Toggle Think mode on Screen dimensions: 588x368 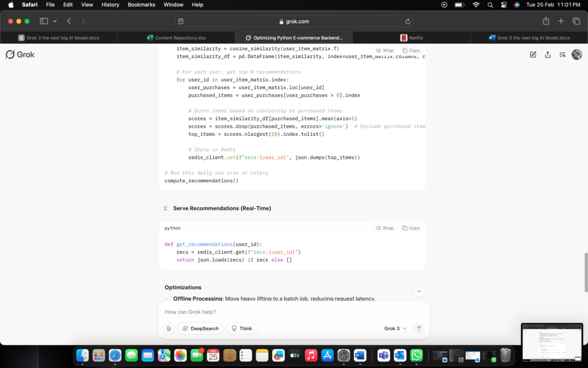[242, 328]
